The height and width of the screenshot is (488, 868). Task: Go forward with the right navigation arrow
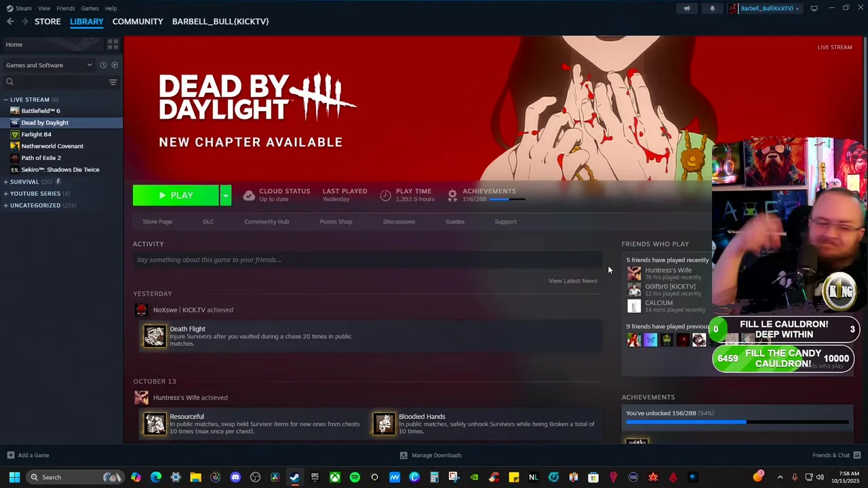point(25,22)
